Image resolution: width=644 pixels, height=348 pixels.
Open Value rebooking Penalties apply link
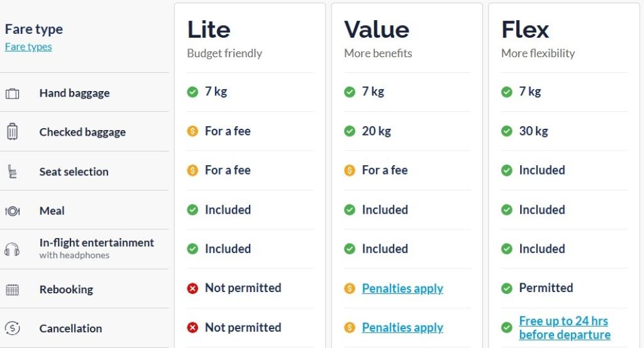(402, 288)
